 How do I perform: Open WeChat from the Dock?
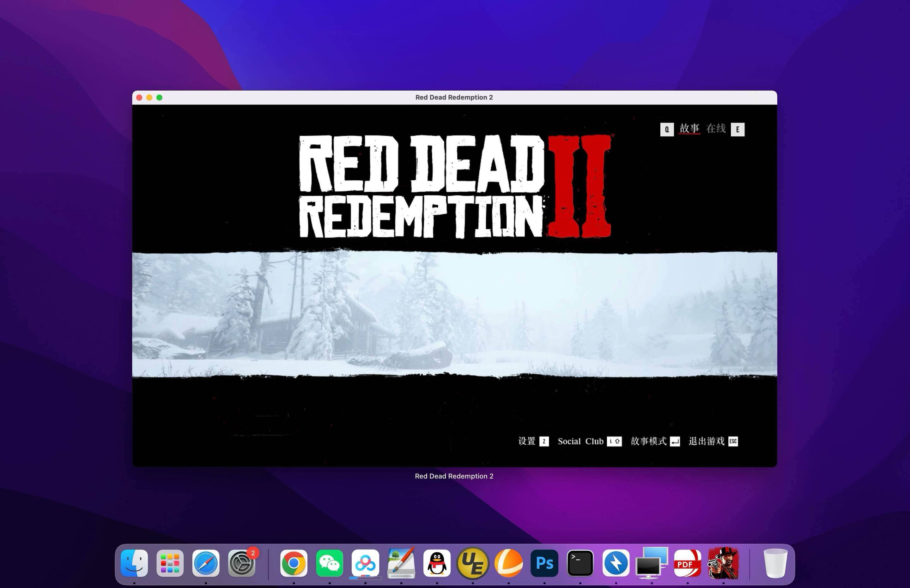(329, 563)
